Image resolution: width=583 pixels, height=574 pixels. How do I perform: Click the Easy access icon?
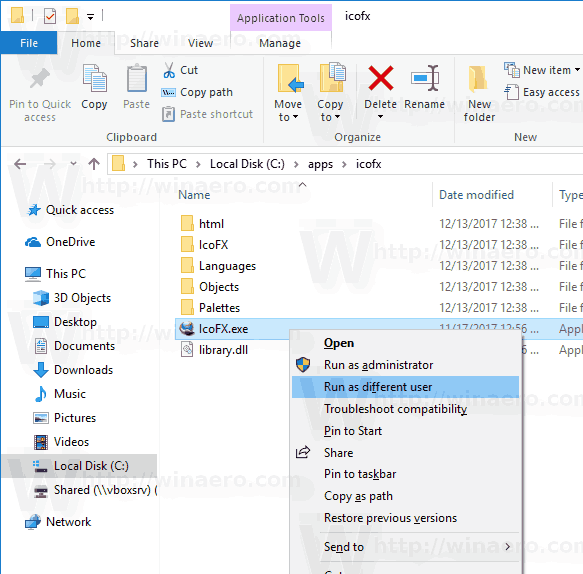pyautogui.click(x=512, y=92)
